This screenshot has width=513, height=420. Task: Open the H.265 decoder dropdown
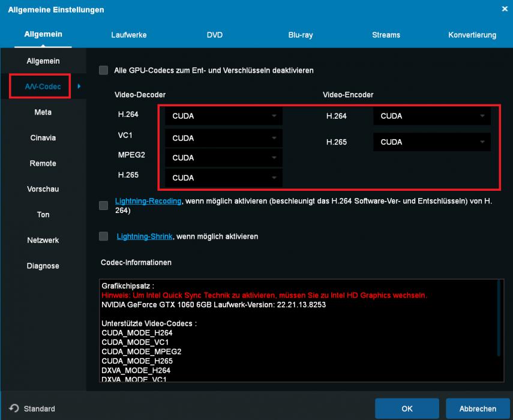pos(223,178)
